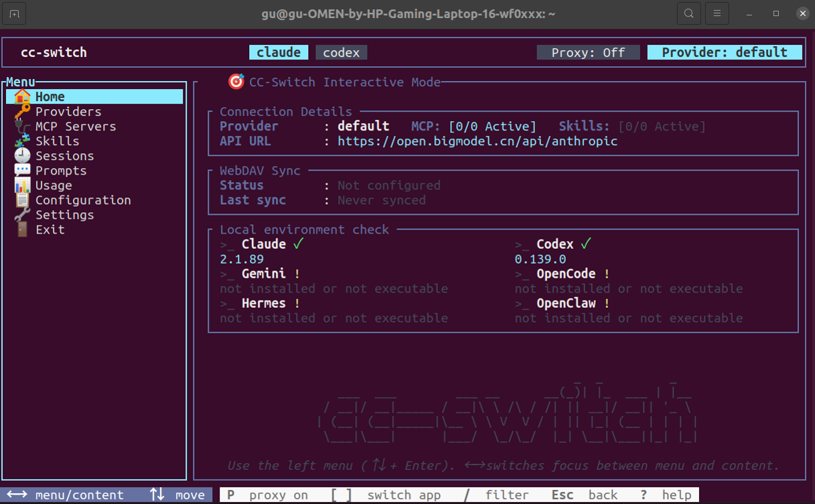
Task: Open the Settings menu entry
Action: (x=94, y=215)
